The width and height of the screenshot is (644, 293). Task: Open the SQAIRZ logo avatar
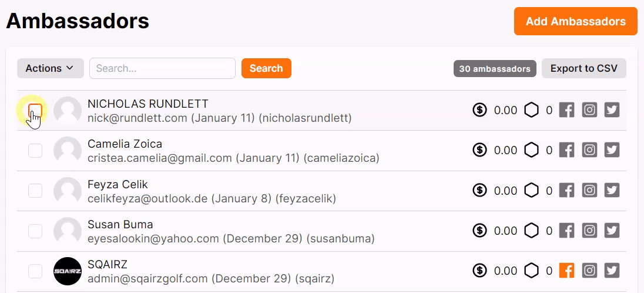click(x=68, y=271)
